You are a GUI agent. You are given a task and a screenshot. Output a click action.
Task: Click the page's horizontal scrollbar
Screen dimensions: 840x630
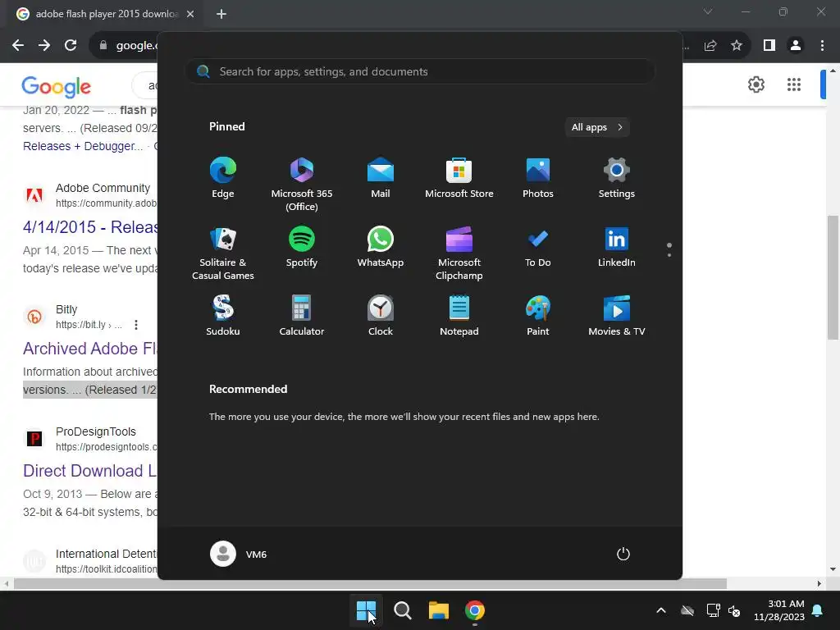[370, 583]
